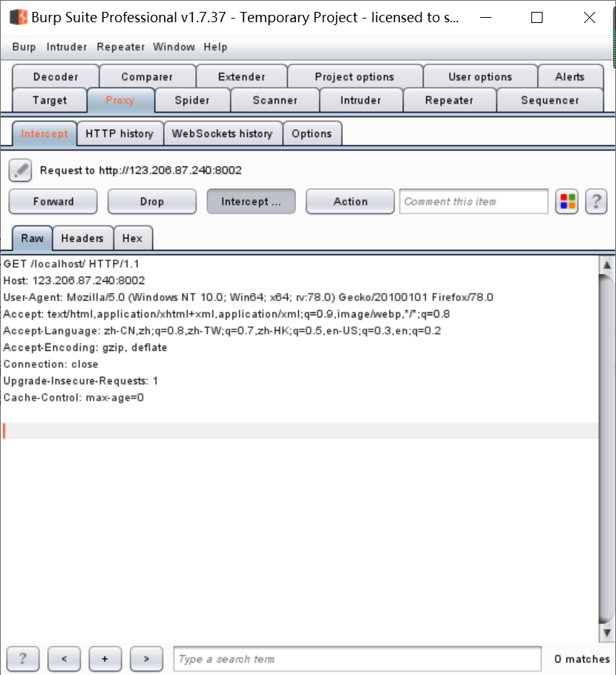Click the previous match arrow icon
The image size is (616, 675).
64,659
